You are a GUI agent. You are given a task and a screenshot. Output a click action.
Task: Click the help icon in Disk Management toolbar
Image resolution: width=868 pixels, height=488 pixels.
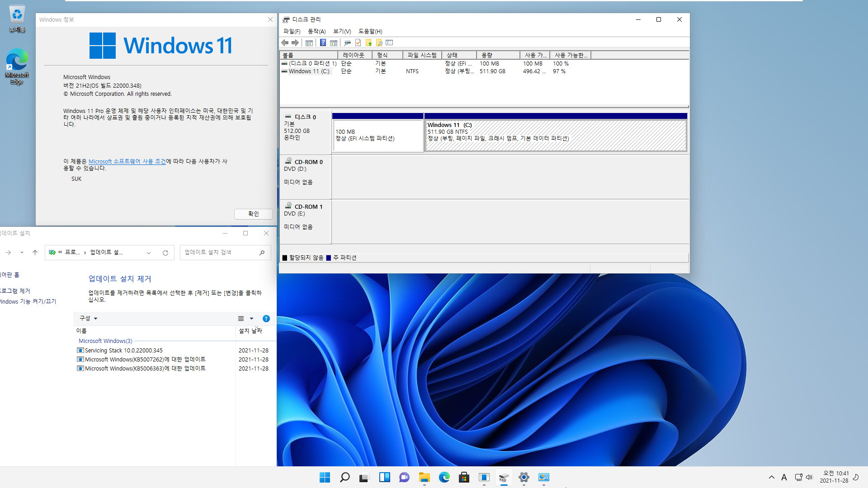[x=322, y=42]
